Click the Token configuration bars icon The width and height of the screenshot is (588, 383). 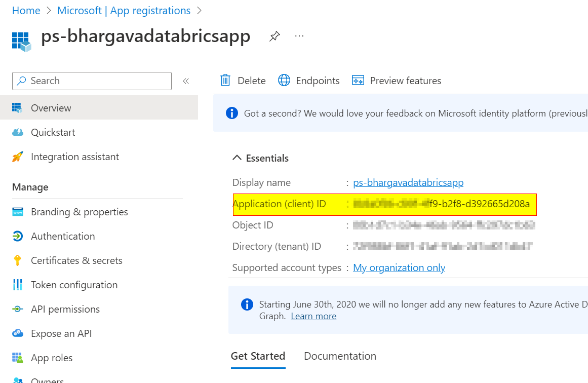pos(18,285)
